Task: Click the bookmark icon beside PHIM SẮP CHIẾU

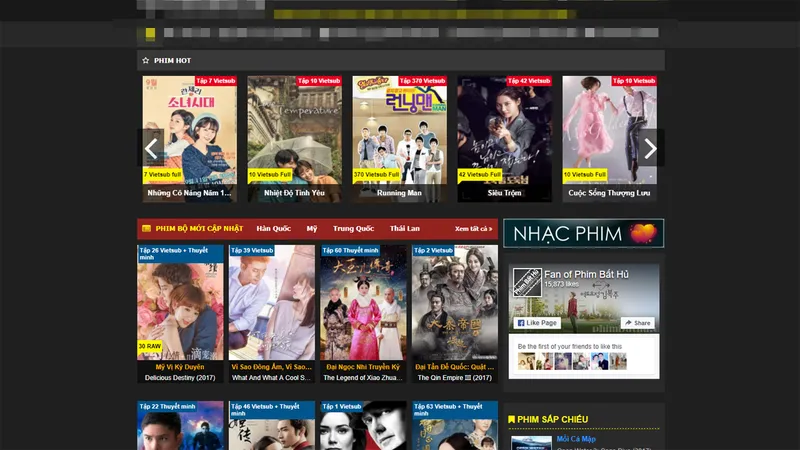Action: tap(511, 419)
